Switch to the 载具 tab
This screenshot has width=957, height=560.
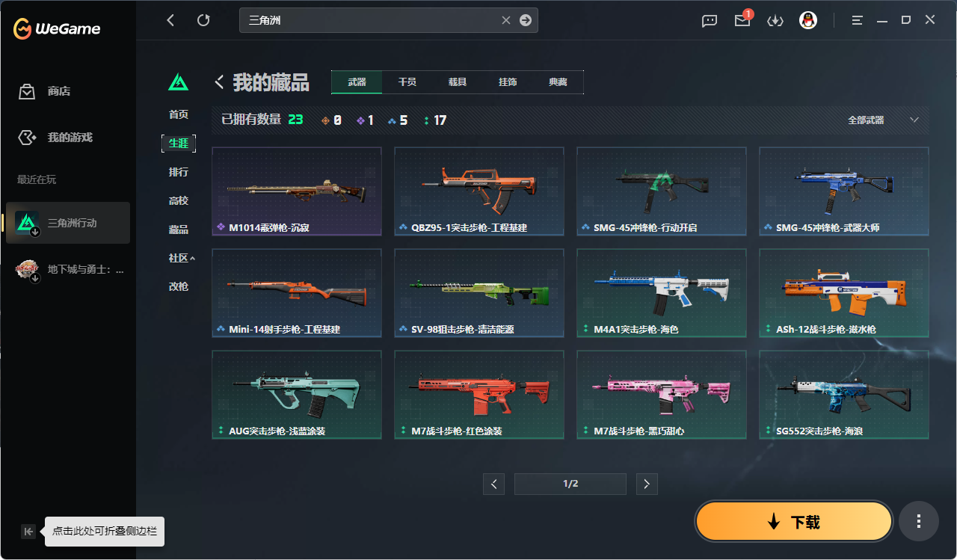pos(458,82)
